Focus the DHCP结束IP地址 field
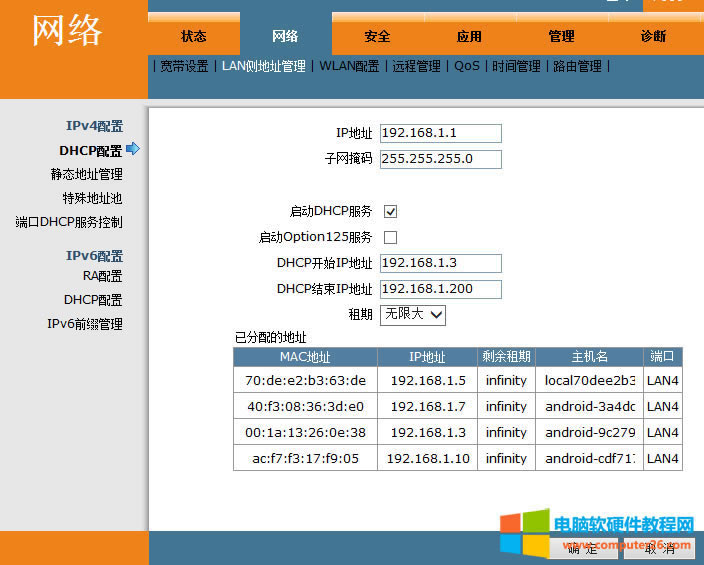704x565 pixels. [440, 289]
